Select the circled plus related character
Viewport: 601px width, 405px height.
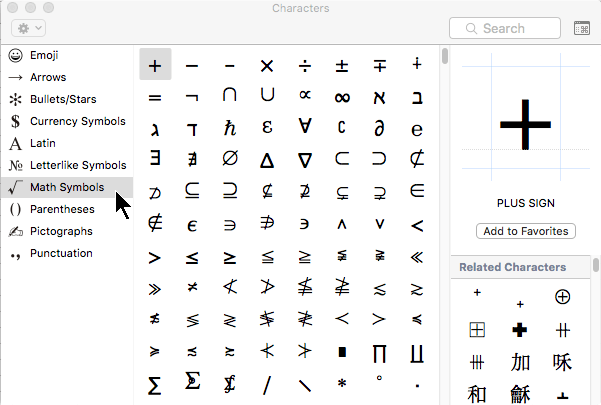[x=563, y=296]
